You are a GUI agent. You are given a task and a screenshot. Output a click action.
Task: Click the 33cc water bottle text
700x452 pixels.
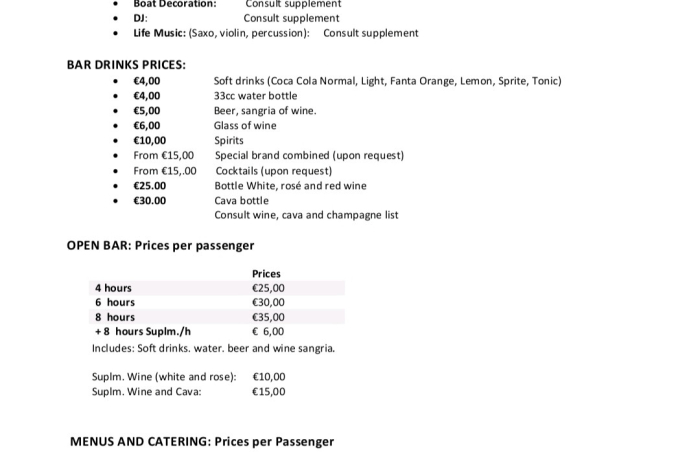tap(255, 96)
